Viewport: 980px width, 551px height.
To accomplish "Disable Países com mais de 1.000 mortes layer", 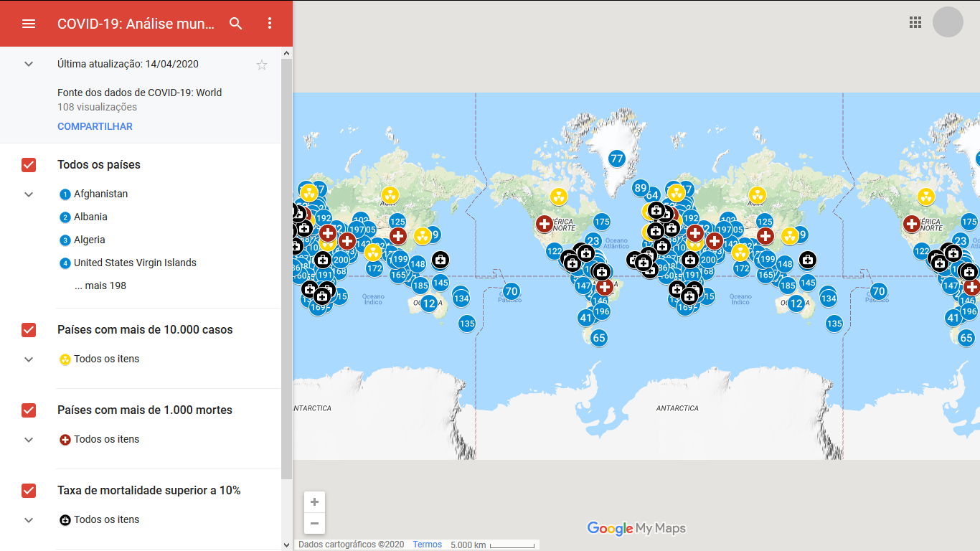I will pos(29,410).
